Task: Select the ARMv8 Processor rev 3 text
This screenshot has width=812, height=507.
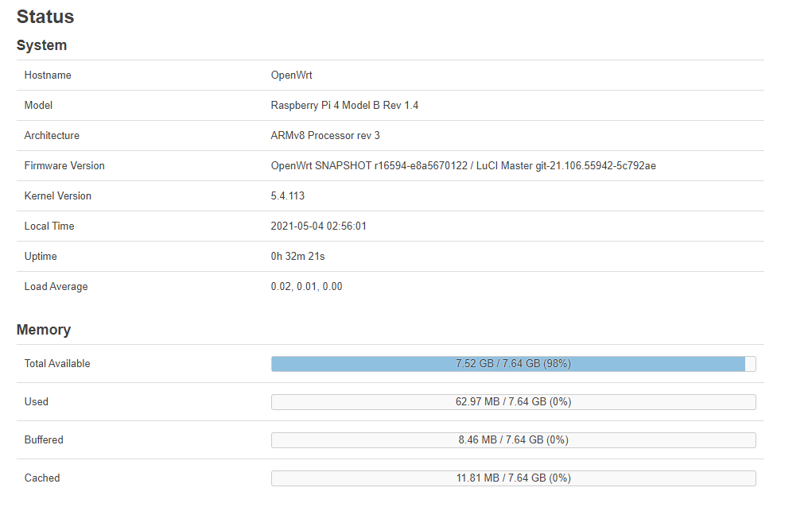Action: pos(324,135)
